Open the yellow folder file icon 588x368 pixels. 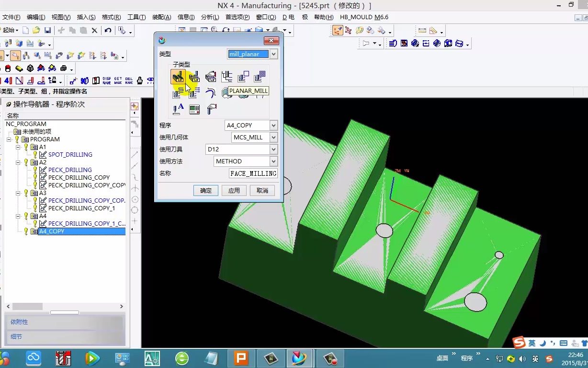[x=36, y=30]
